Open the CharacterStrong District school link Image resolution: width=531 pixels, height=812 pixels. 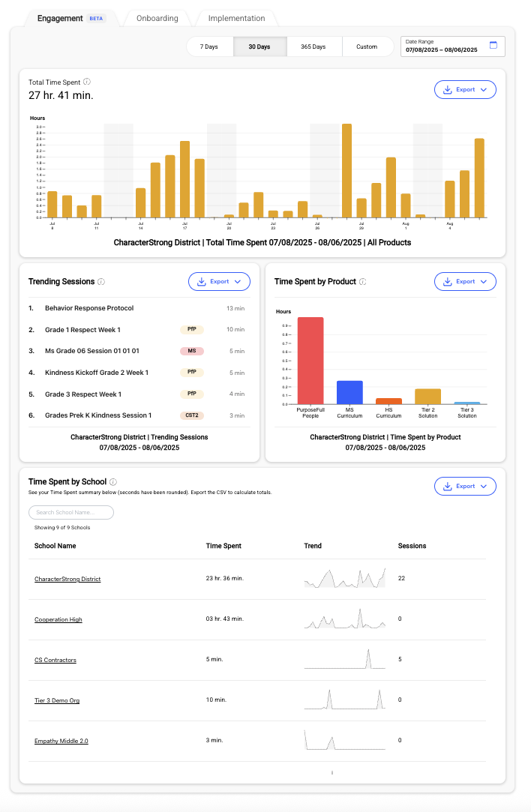[67, 579]
